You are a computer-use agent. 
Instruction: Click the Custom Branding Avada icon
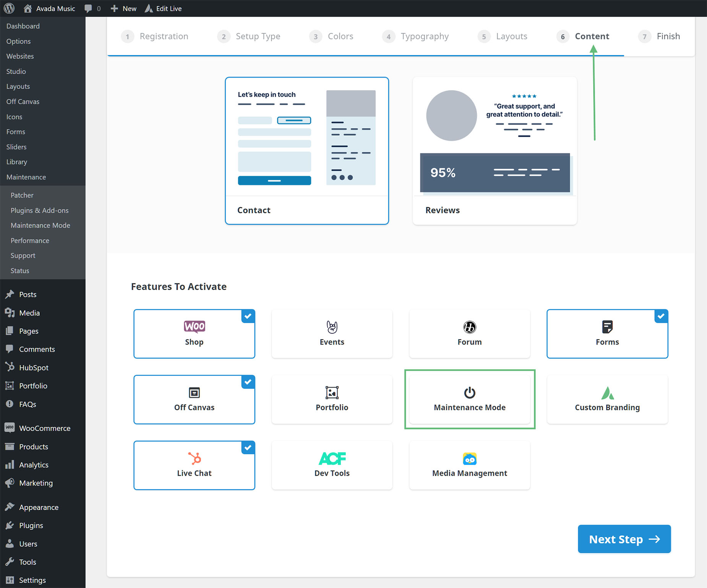[x=607, y=393]
